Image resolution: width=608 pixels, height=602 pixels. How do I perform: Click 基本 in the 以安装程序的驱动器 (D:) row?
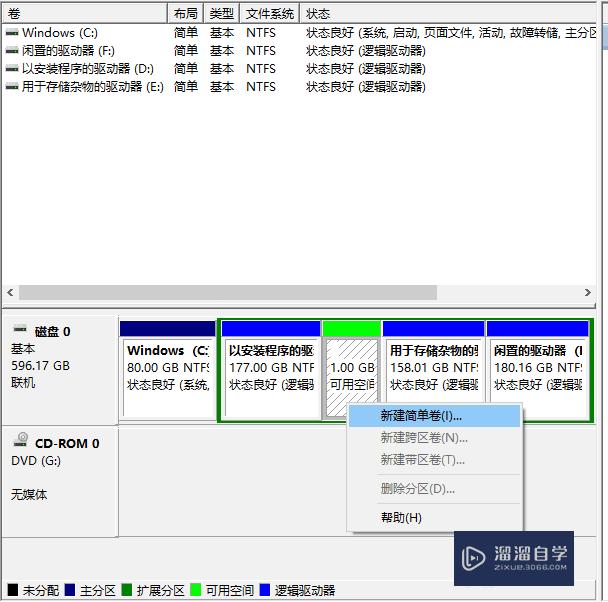(221, 69)
